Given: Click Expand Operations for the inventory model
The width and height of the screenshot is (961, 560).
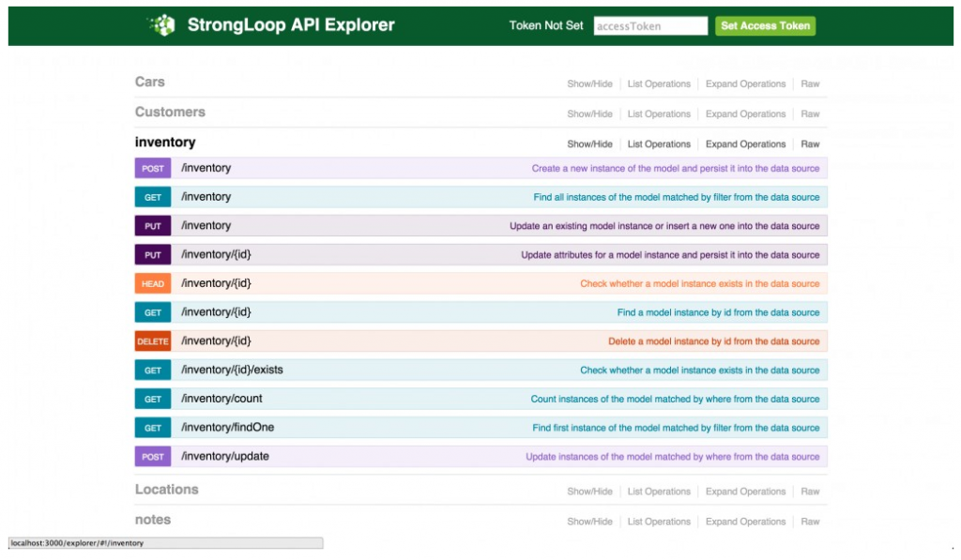Looking at the screenshot, I should [745, 144].
